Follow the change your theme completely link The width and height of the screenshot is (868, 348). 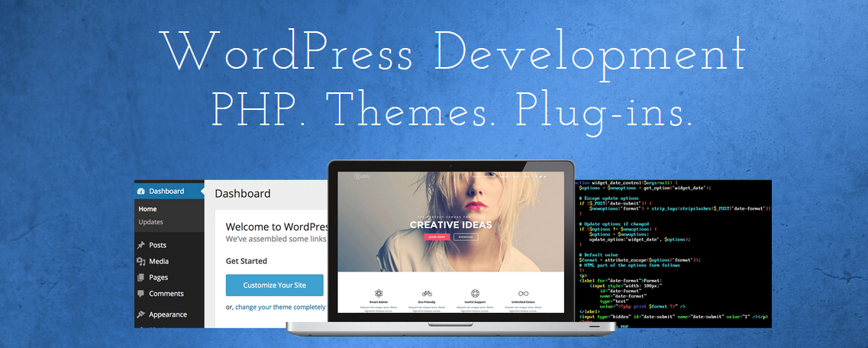pos(281,307)
